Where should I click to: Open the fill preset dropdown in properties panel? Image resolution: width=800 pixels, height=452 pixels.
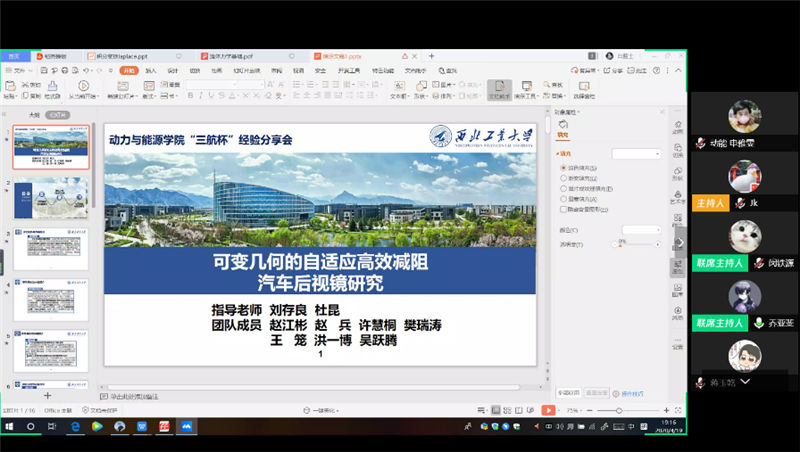pos(636,154)
